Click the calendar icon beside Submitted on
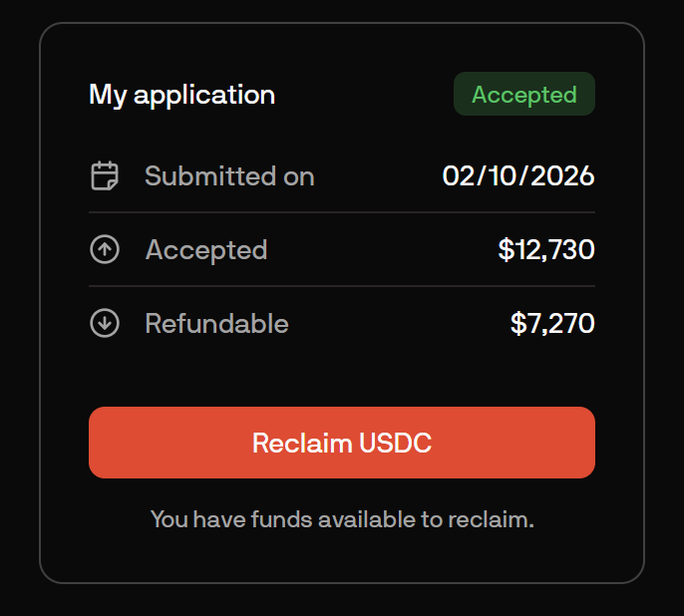 [x=105, y=175]
